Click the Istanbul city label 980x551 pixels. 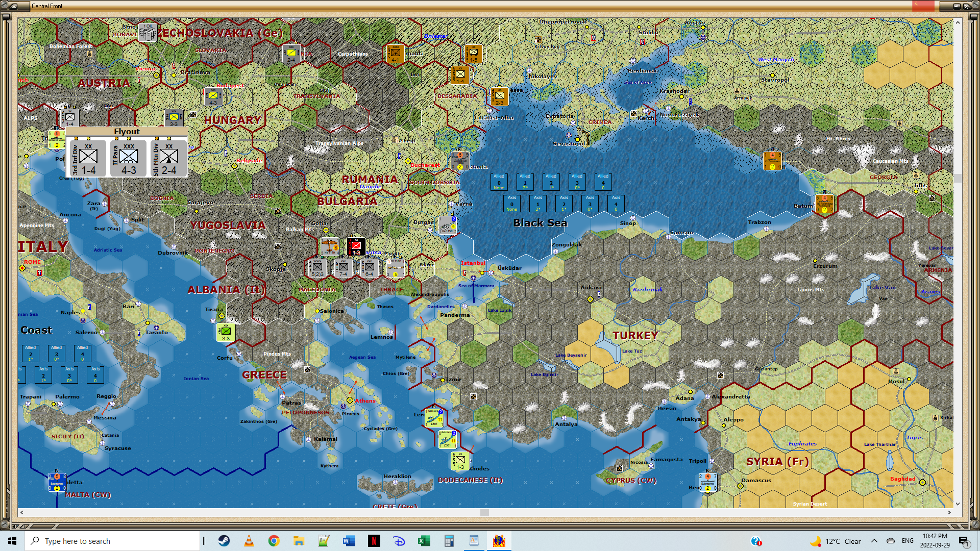473,263
